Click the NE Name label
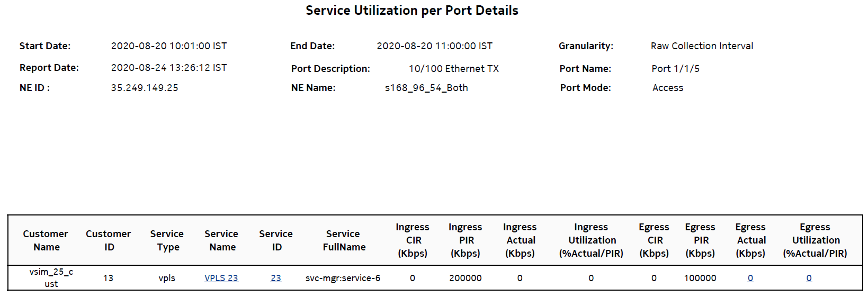 coord(313,88)
